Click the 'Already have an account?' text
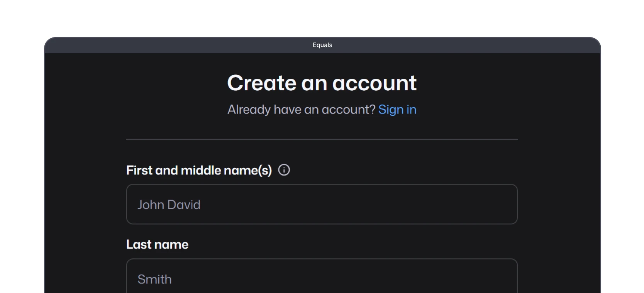The height and width of the screenshot is (293, 644). (x=302, y=110)
